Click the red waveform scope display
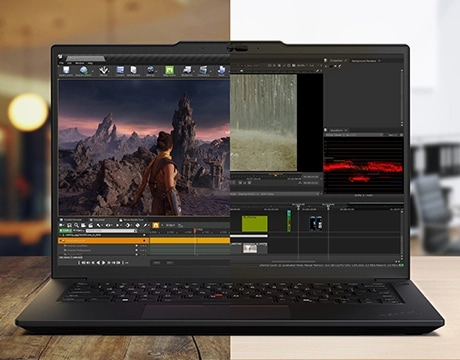Viewport: 460px width, 360px height. click(x=363, y=165)
